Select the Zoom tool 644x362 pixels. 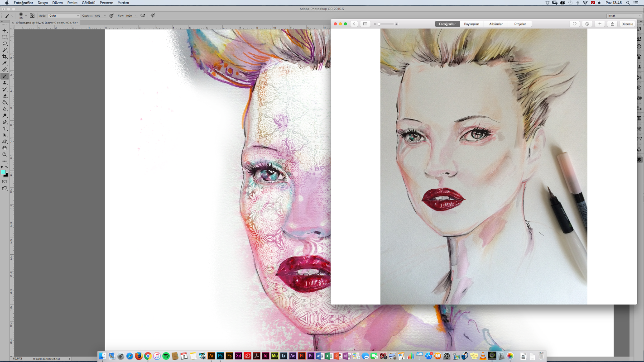(5, 154)
